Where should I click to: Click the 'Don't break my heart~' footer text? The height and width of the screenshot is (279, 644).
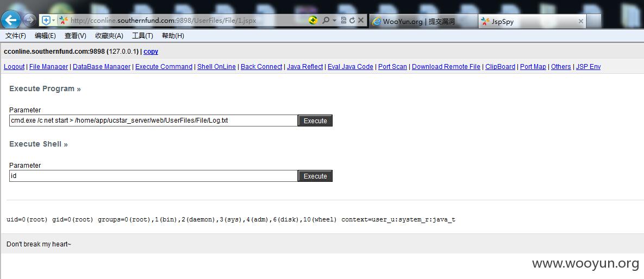pos(39,244)
